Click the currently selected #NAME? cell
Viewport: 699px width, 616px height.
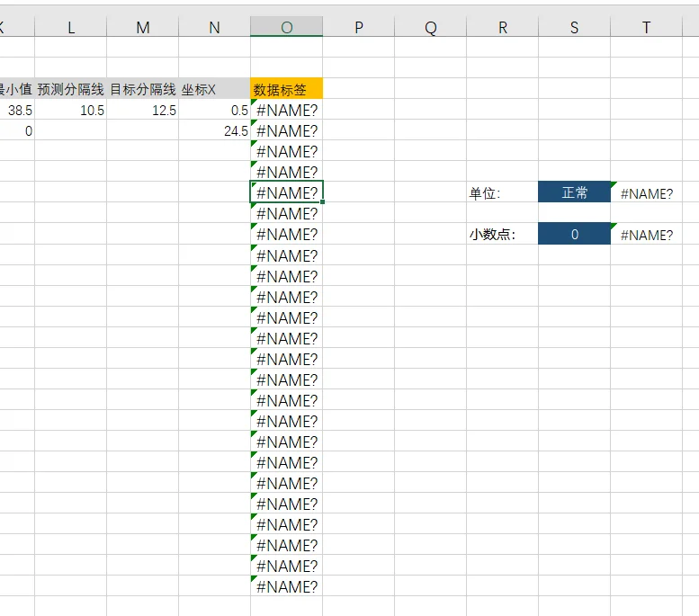pyautogui.click(x=287, y=192)
